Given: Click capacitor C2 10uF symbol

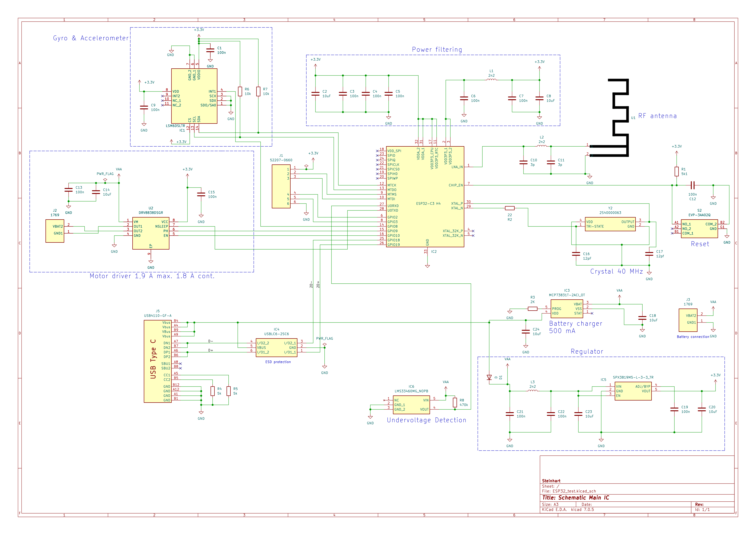Looking at the screenshot, I should coord(315,94).
